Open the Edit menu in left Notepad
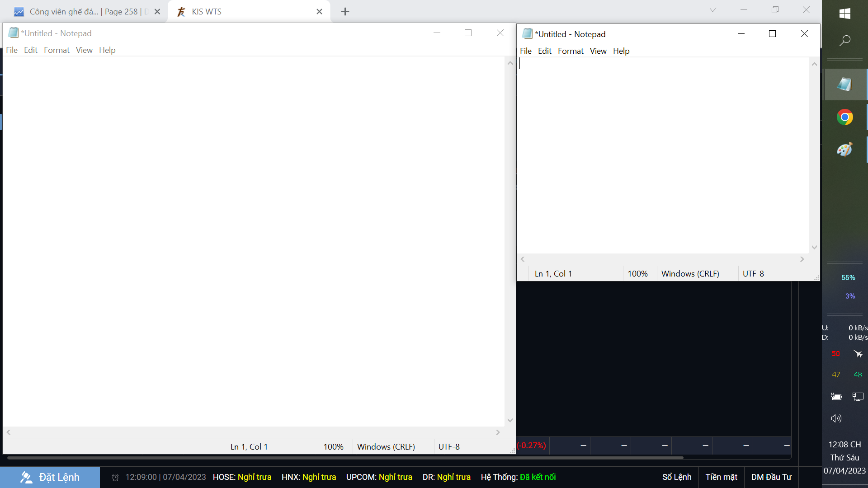 [x=31, y=50]
